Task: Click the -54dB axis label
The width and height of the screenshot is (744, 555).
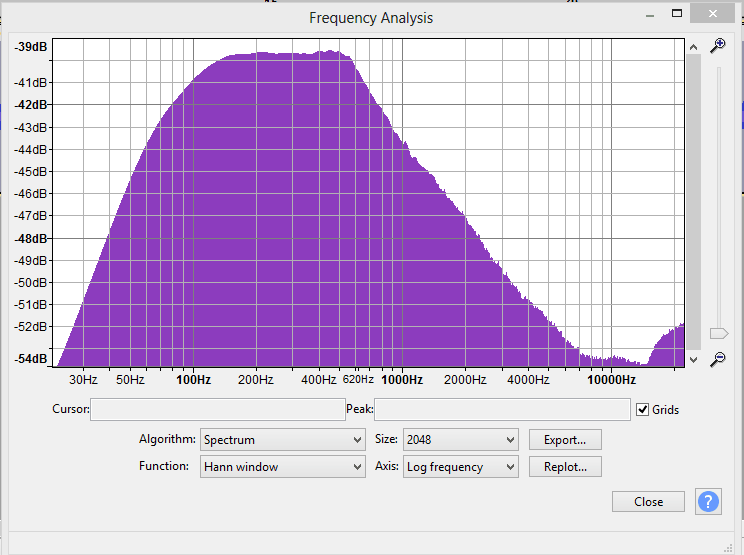Action: coord(31,359)
